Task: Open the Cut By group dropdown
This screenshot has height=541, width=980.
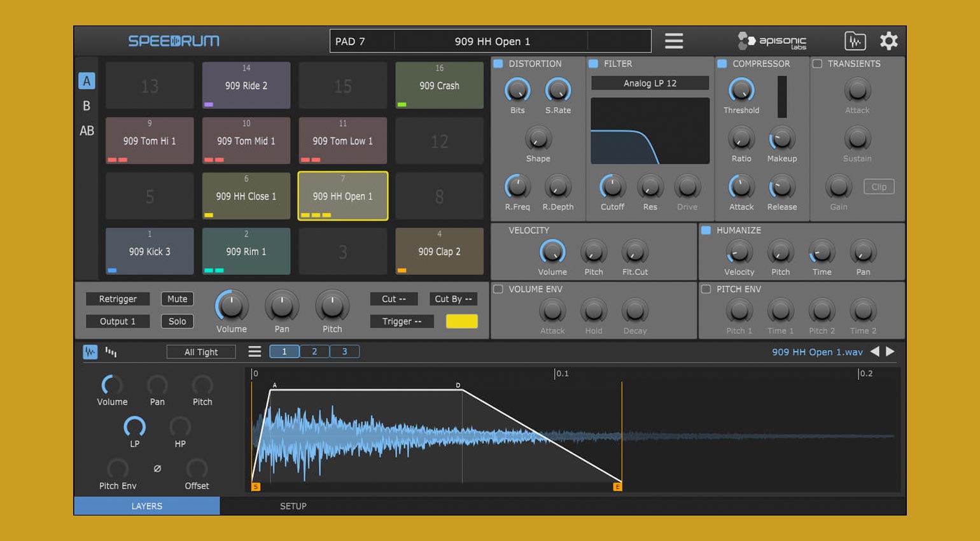Action: (453, 299)
